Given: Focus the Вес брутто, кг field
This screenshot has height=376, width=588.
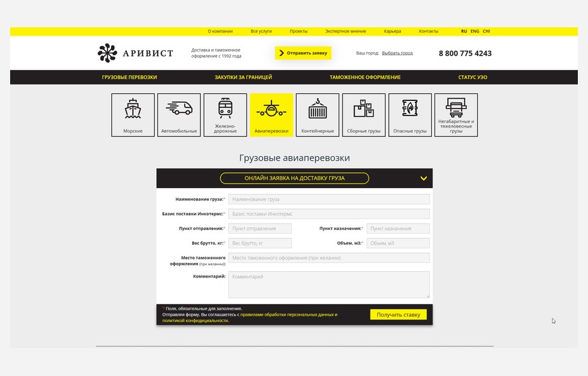Looking at the screenshot, I should [260, 243].
